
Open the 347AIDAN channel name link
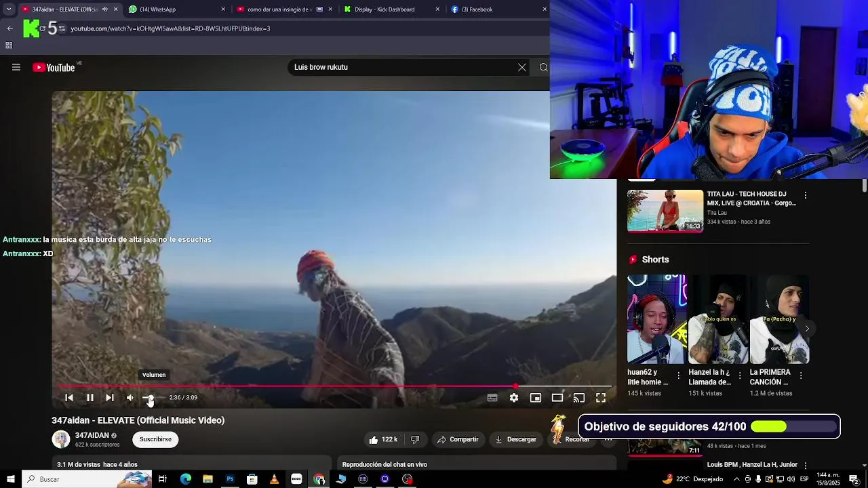pos(92,435)
